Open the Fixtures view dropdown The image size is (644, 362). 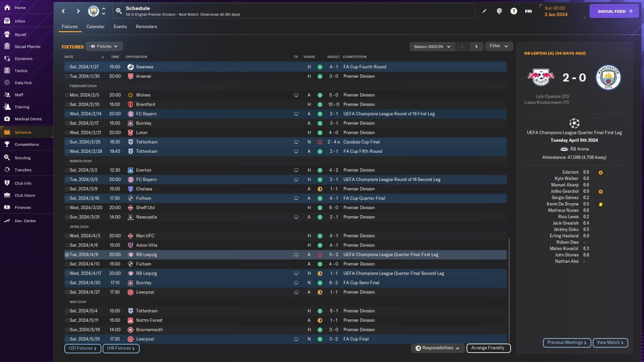tap(104, 46)
